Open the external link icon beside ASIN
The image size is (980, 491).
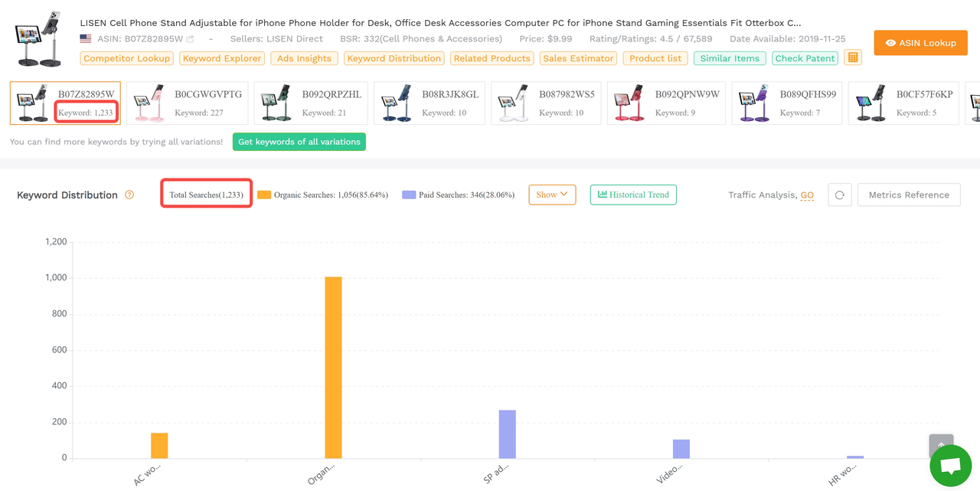[190, 39]
